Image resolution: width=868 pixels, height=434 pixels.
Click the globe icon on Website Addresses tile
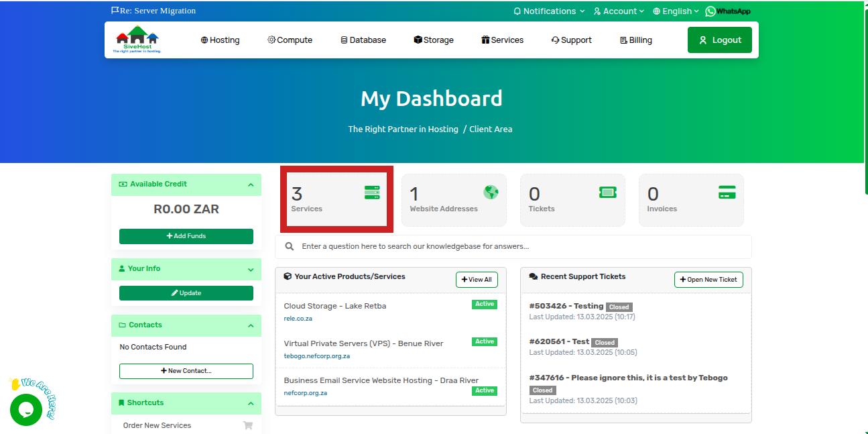[x=491, y=193]
